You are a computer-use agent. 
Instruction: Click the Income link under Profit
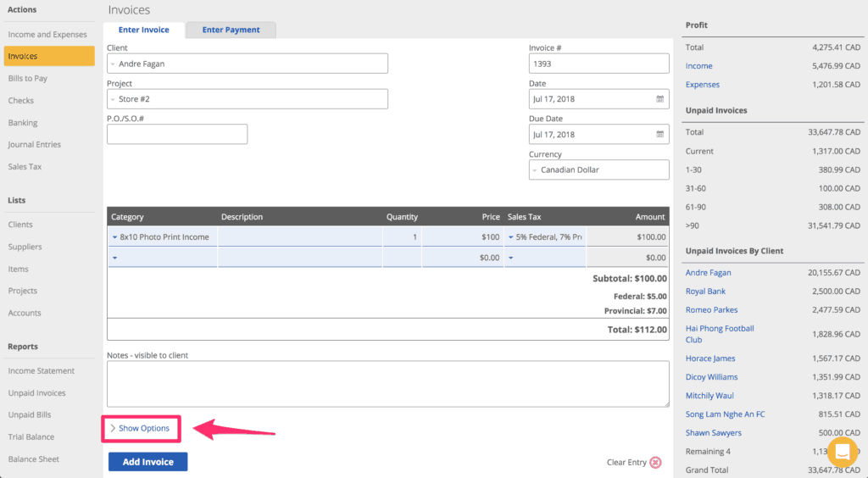tap(698, 66)
